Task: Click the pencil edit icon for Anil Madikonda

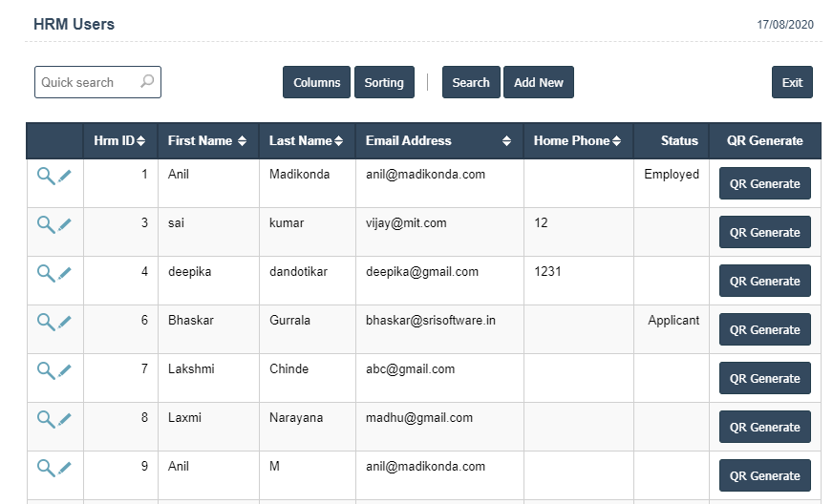Action: pyautogui.click(x=65, y=176)
